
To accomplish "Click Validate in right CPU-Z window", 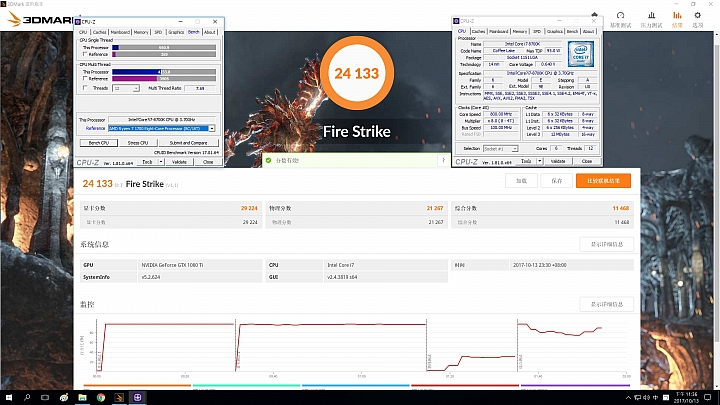I will [x=558, y=161].
